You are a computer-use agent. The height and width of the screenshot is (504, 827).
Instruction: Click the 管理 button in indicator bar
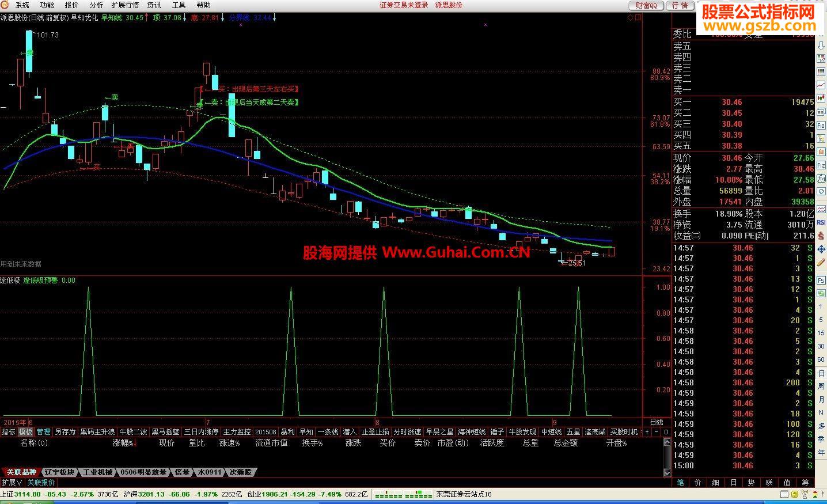click(x=44, y=432)
